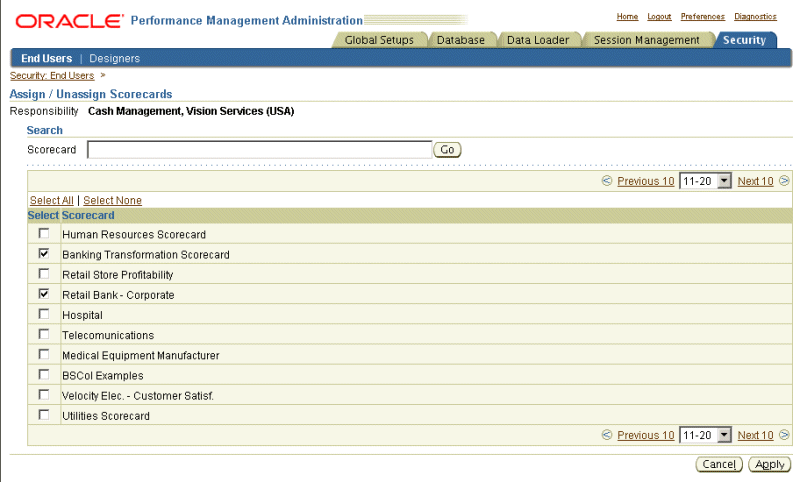Open the bottom 11-20 range dropdown
Image resolution: width=800 pixels, height=482 pixels.
click(x=706, y=435)
